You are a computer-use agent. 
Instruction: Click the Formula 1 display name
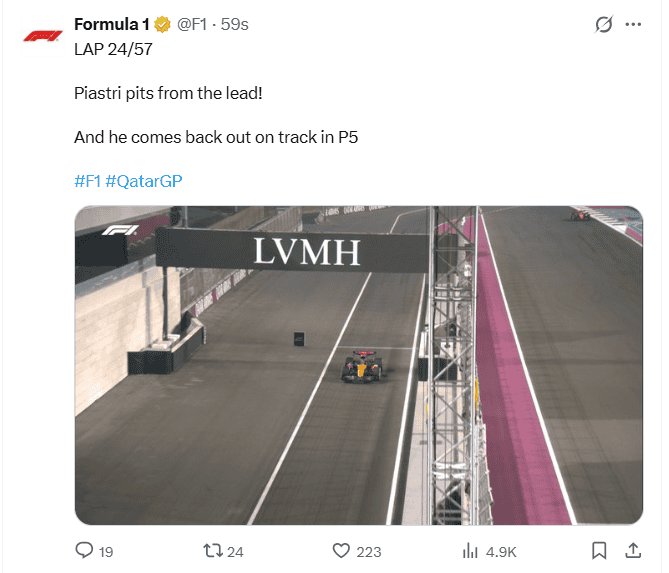point(112,25)
